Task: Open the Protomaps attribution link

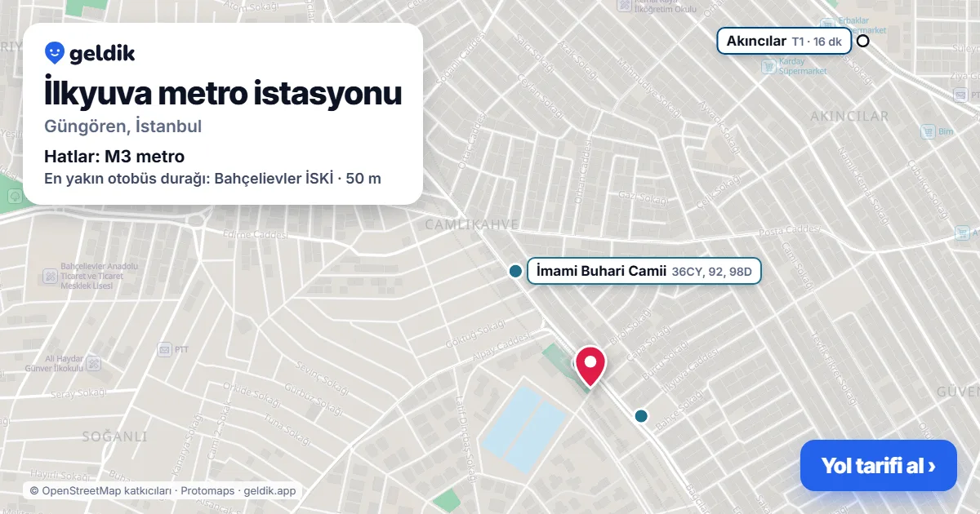Action: (x=207, y=491)
